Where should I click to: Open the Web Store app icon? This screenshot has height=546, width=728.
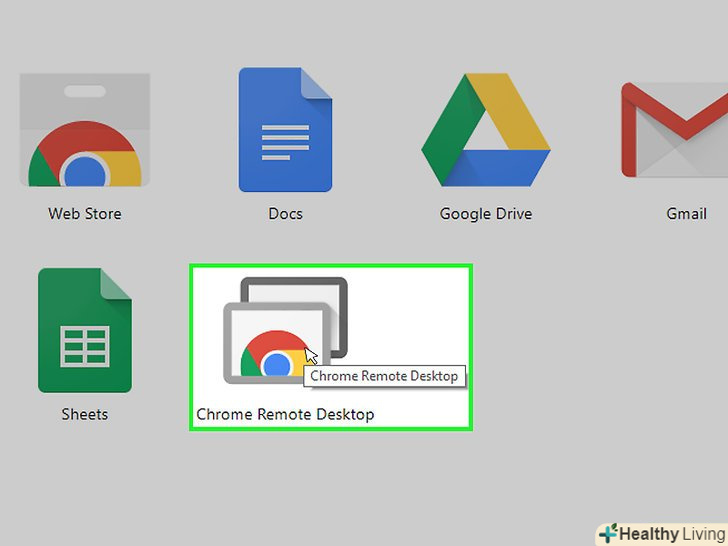point(84,130)
